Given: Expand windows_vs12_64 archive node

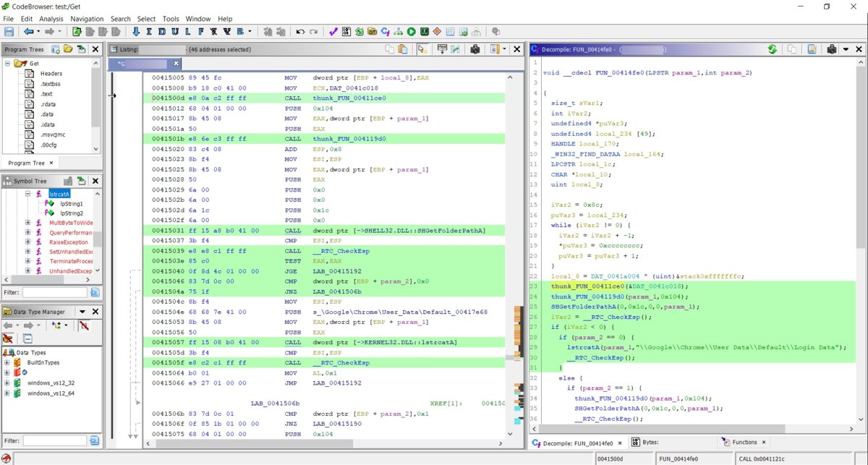Looking at the screenshot, I should (7, 393).
